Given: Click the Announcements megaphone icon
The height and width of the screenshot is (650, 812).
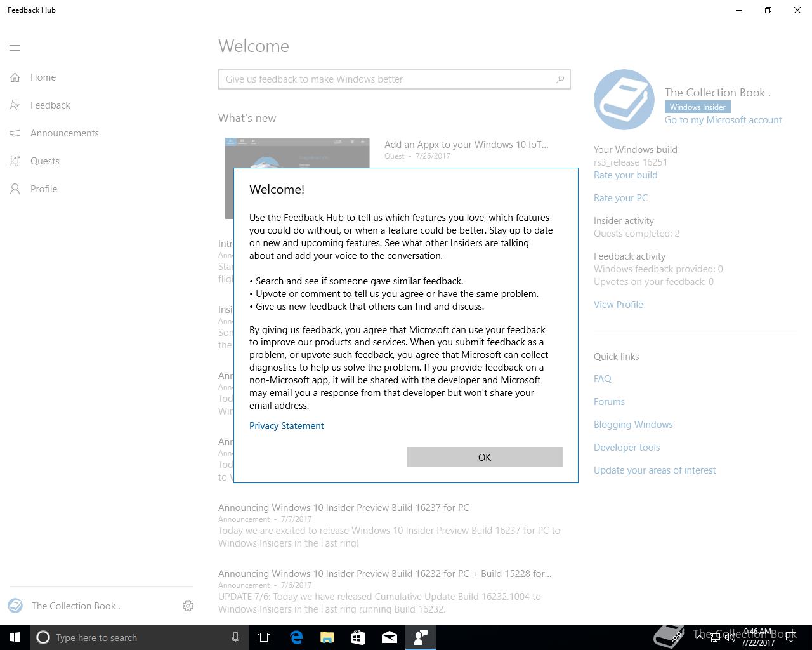Looking at the screenshot, I should (15, 133).
